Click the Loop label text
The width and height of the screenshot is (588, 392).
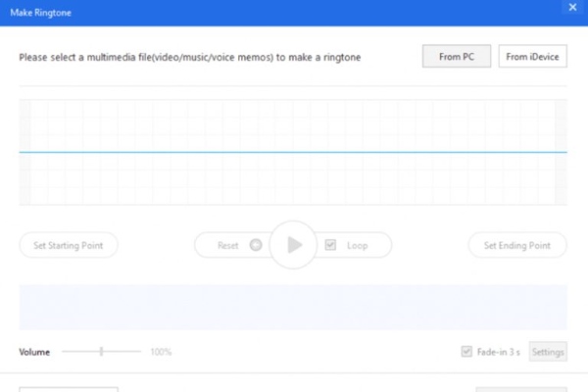358,245
